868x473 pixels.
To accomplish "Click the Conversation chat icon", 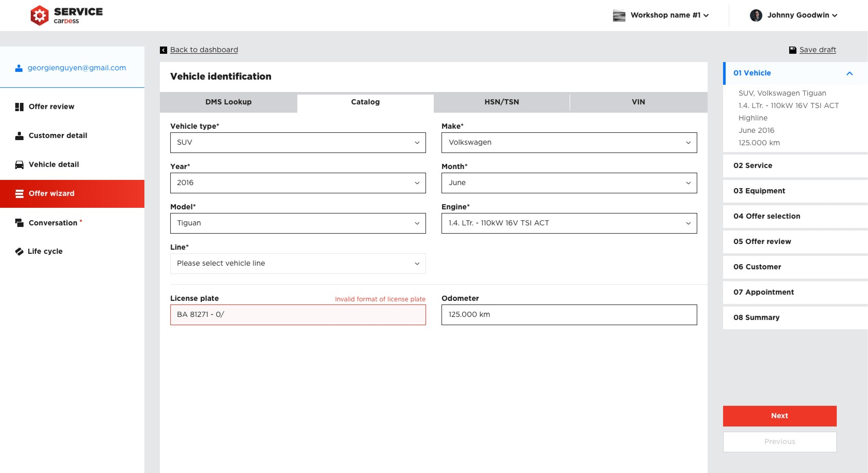I will pyautogui.click(x=19, y=223).
